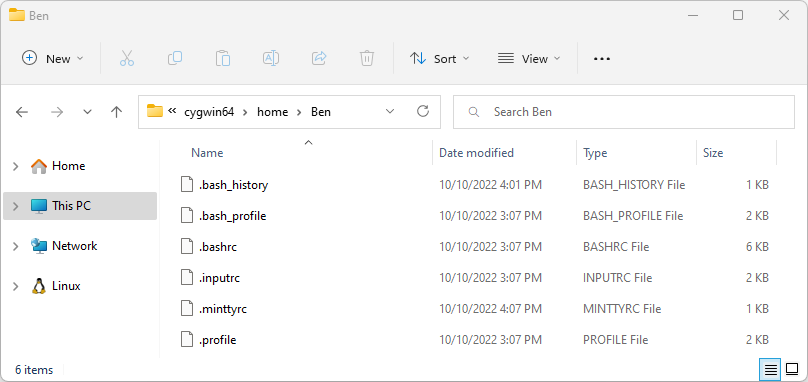Open address bar history dropdown

[390, 111]
